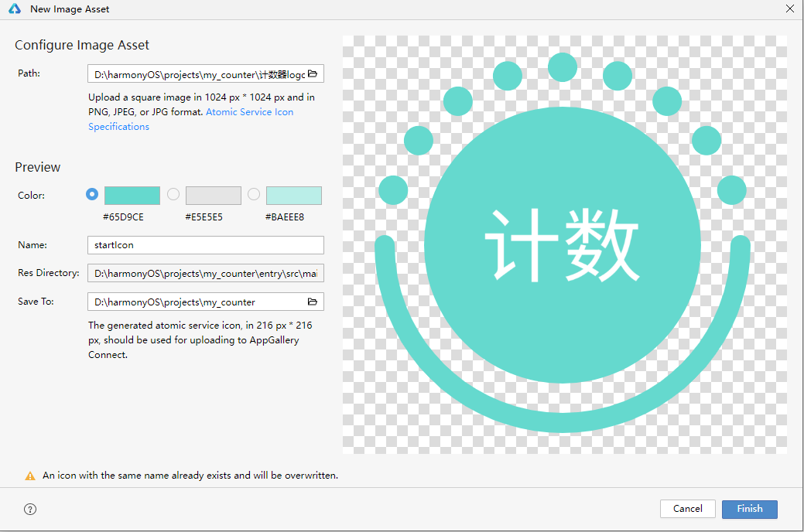Click the Res Directory label
Image resolution: width=804 pixels, height=532 pixels.
(49, 273)
